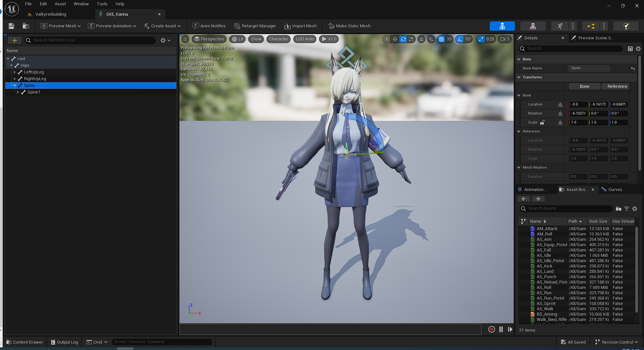Click the pause playback button
Image resolution: width=644 pixels, height=350 pixels.
coord(501,329)
